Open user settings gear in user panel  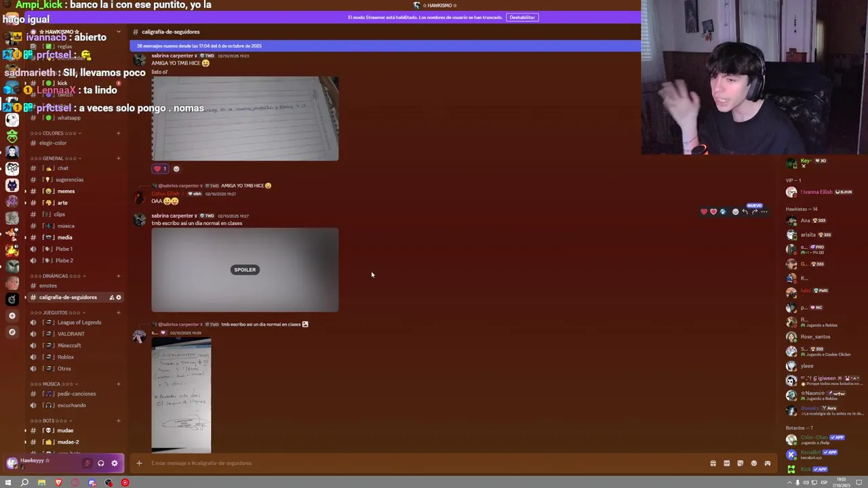coord(114,464)
